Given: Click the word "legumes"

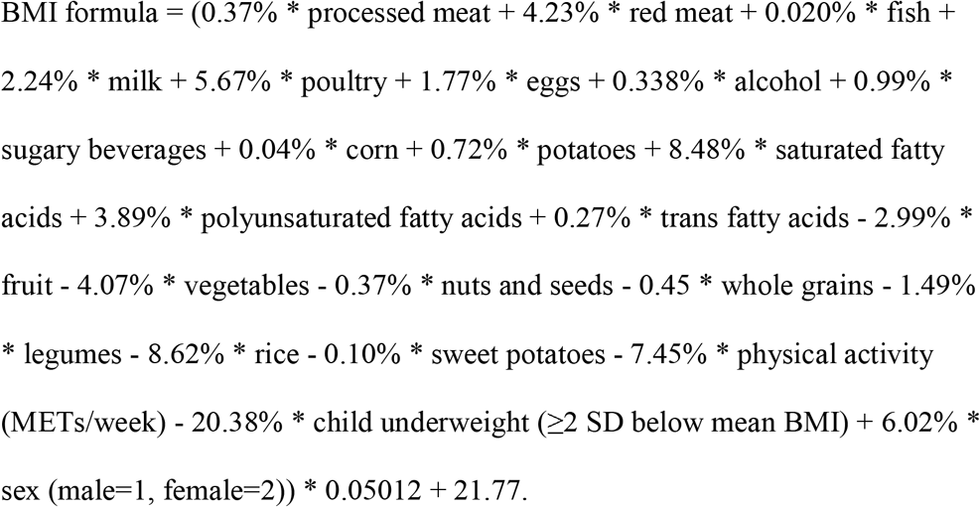Looking at the screenshot, I should tap(73, 356).
